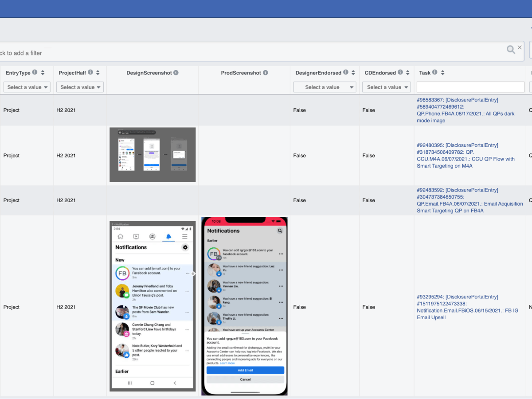Clear the filter using the X icon

(520, 47)
